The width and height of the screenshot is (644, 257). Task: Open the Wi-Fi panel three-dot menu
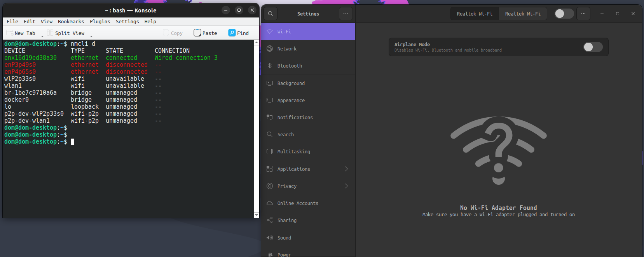(583, 14)
